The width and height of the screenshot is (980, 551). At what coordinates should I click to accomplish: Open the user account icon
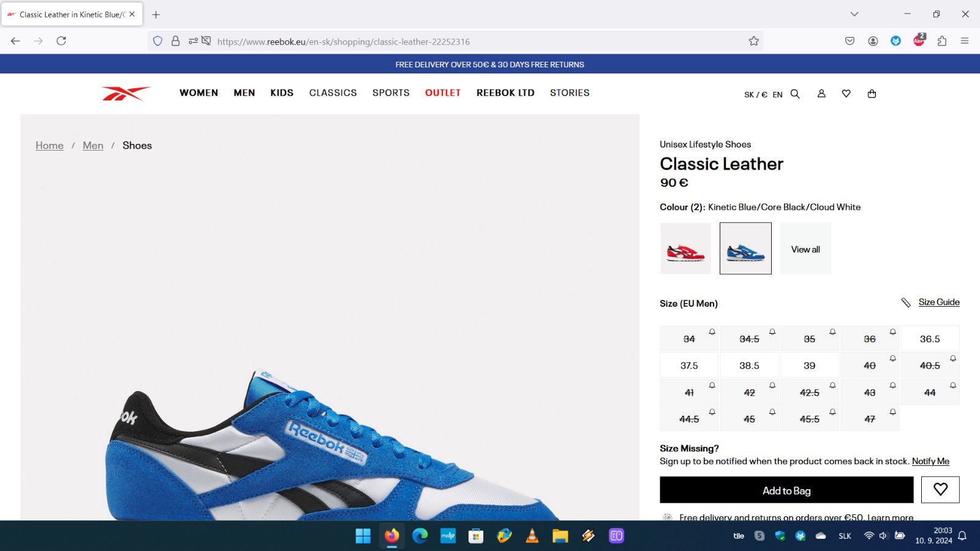821,94
